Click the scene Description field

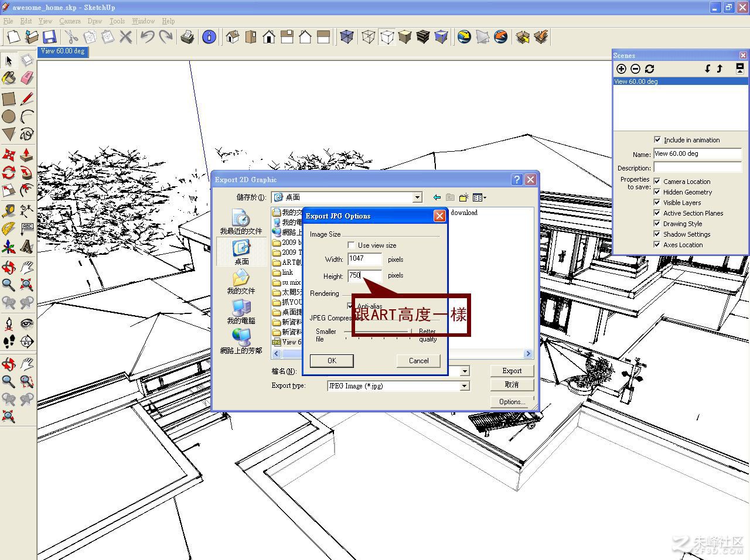coord(698,168)
